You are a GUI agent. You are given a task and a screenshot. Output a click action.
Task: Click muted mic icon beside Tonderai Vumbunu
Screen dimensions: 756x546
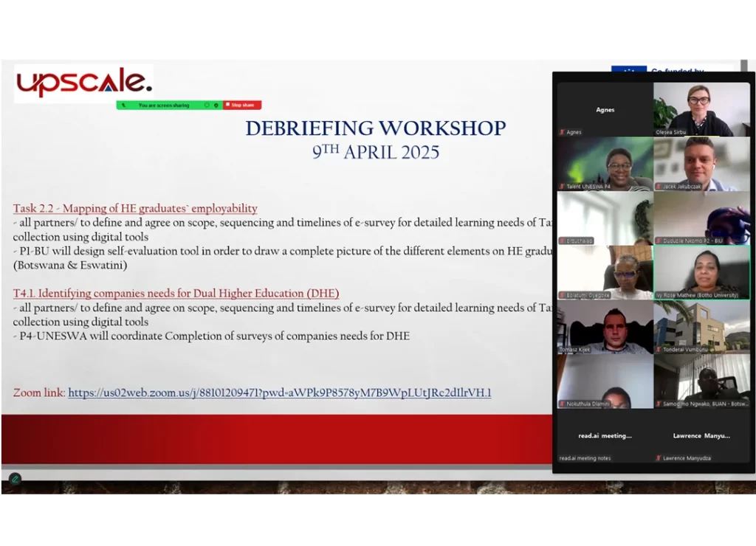tap(658, 350)
